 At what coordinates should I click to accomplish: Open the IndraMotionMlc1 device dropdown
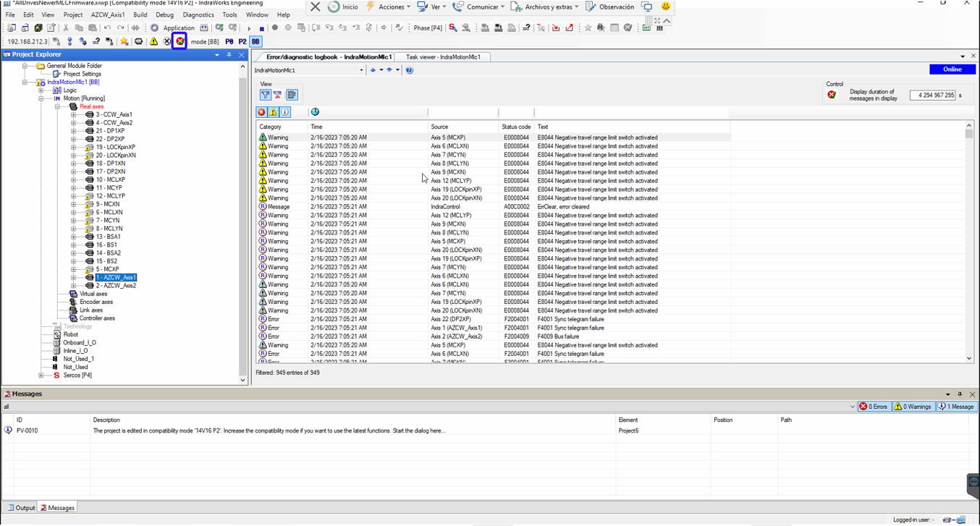pos(361,70)
